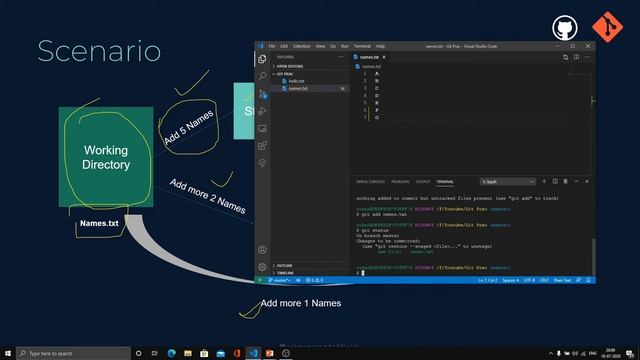Click the Accounts icon in activity bar
Viewport: 640px width, 360px height.
pos(262,249)
